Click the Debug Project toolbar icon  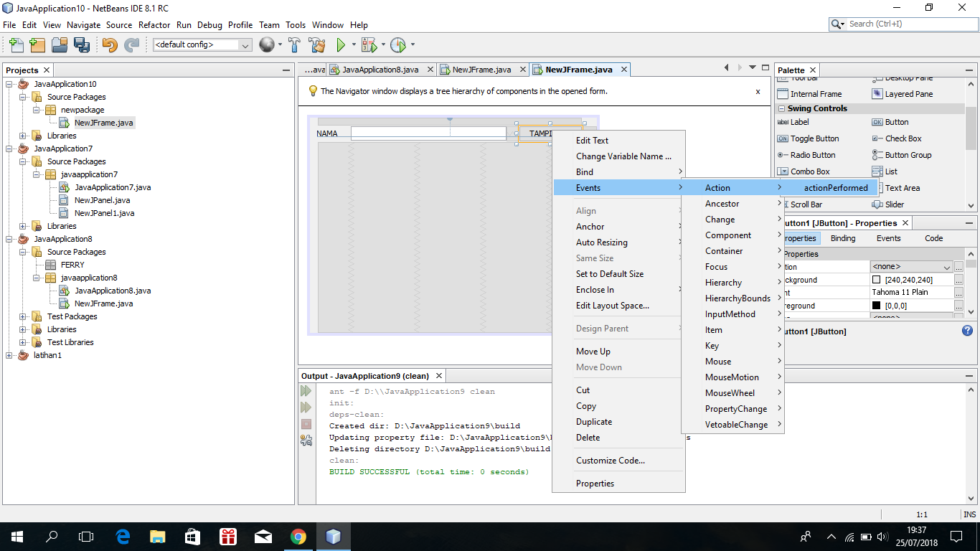369,45
